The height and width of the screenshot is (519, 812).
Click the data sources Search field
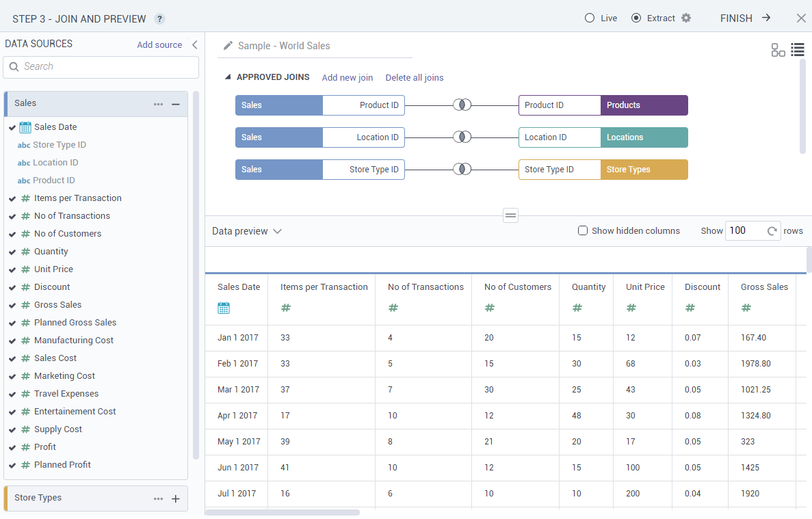pyautogui.click(x=101, y=67)
